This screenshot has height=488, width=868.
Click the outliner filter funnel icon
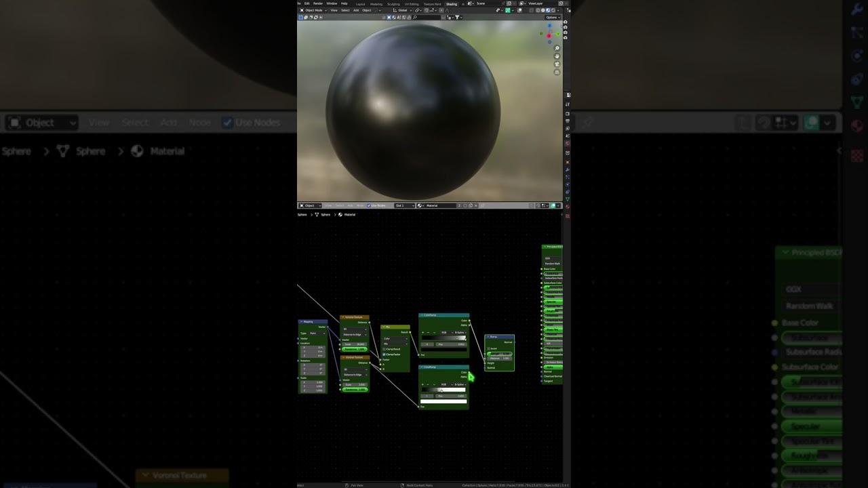457,18
